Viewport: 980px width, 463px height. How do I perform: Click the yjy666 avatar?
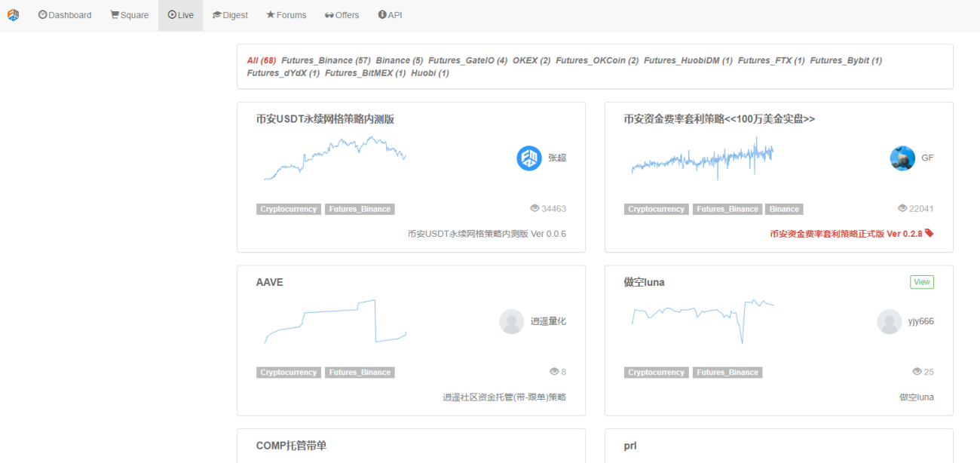[890, 321]
